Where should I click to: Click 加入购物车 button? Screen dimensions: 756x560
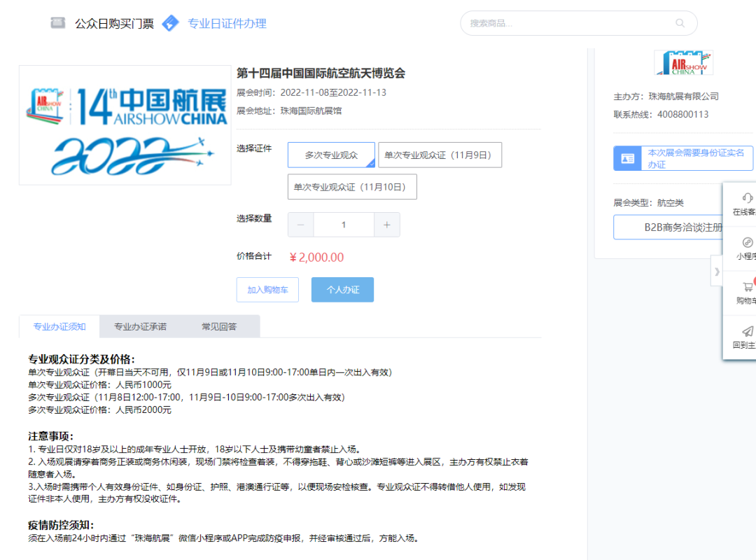pyautogui.click(x=267, y=290)
